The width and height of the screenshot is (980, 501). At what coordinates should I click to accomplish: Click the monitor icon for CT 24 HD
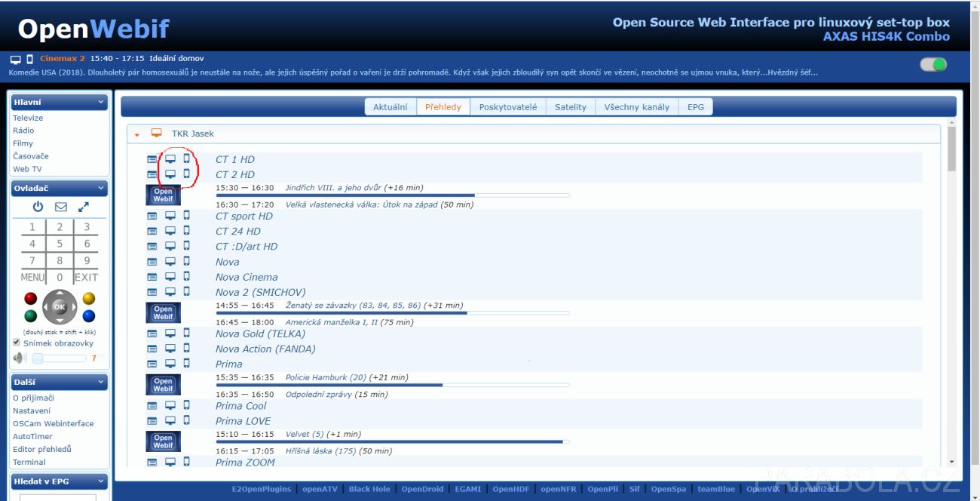[170, 231]
